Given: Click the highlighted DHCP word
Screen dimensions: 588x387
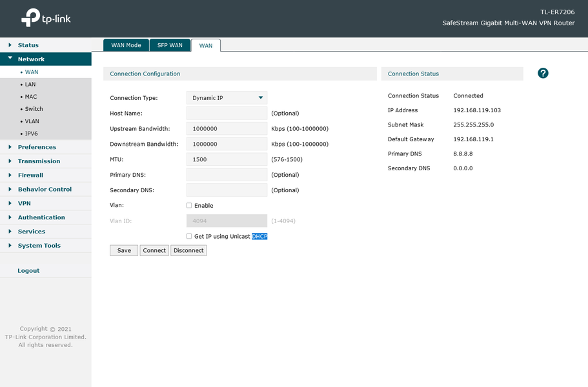Looking at the screenshot, I should (259, 237).
